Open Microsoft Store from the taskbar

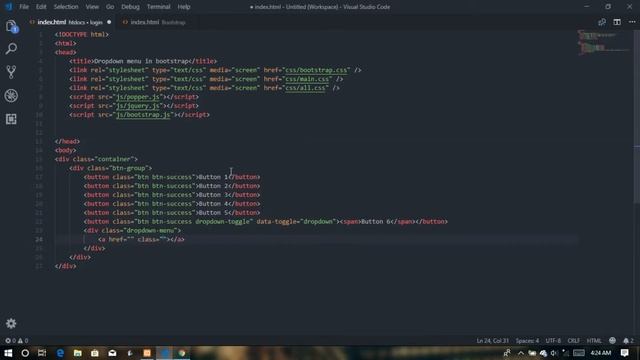pyautogui.click(x=95, y=353)
